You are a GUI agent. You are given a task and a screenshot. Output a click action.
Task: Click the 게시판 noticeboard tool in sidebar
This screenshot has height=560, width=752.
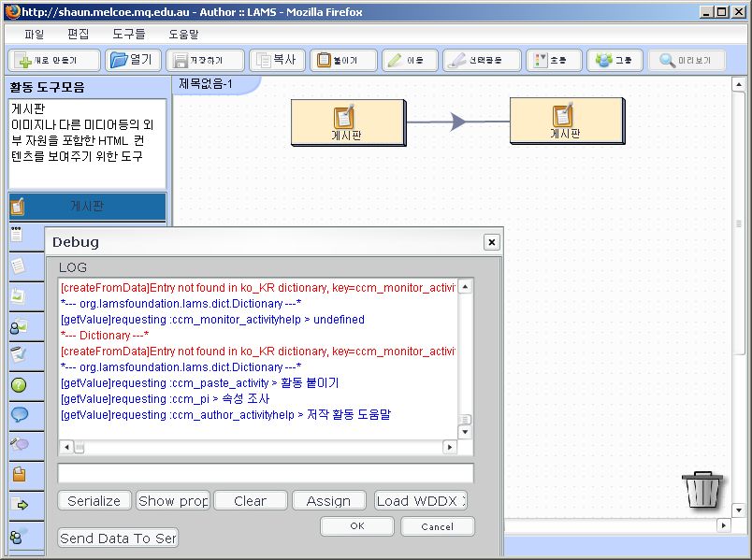coord(87,206)
